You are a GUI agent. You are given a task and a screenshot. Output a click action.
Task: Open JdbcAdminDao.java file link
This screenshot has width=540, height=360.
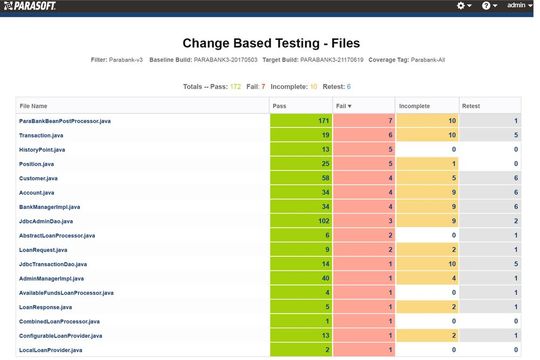pos(46,221)
